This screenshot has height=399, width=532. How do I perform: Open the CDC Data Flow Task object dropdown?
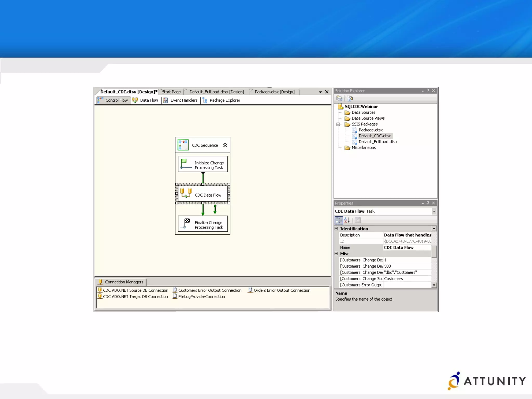(x=434, y=211)
